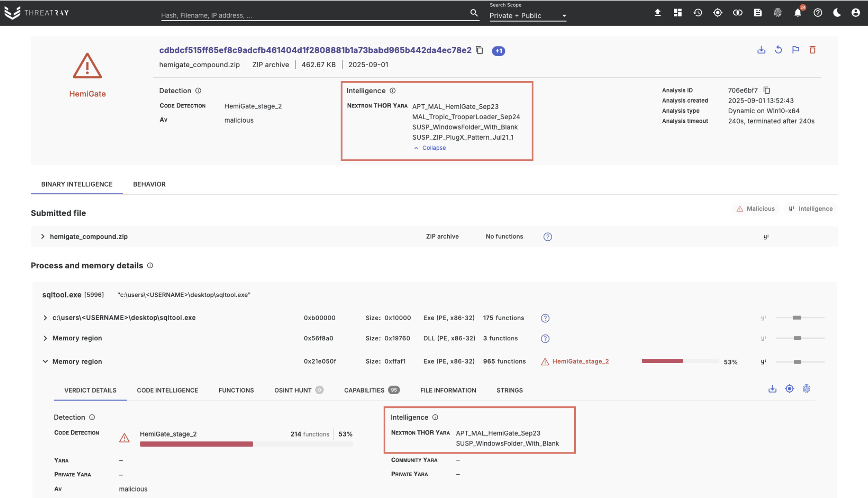
Task: Switch to the Behavior tab
Action: coord(149,184)
